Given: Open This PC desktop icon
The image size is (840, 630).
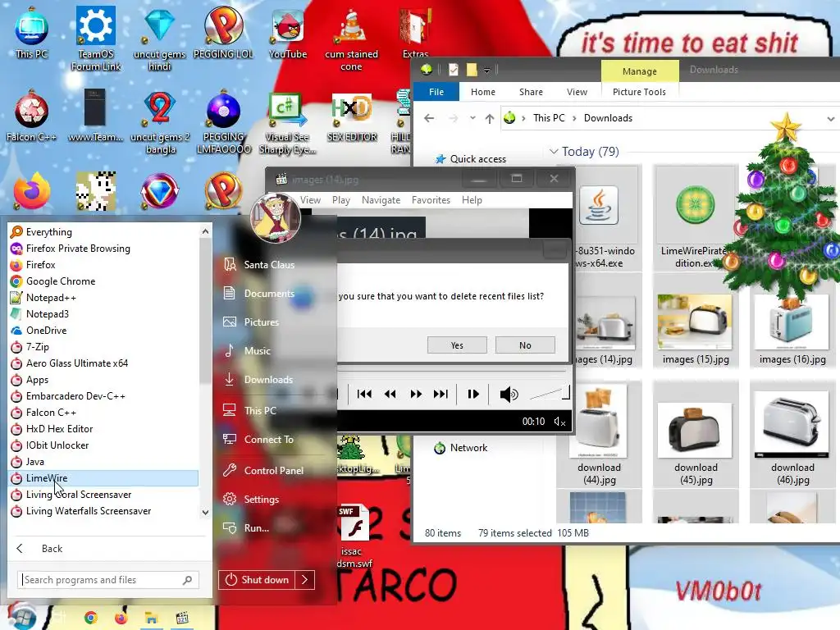Looking at the screenshot, I should (32, 32).
